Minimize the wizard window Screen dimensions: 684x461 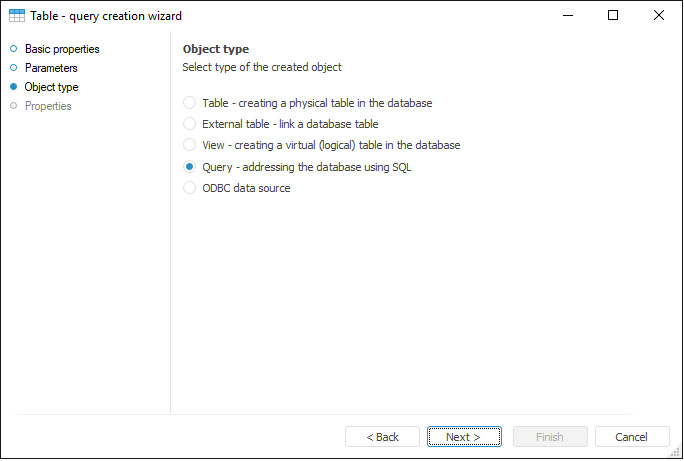[568, 16]
